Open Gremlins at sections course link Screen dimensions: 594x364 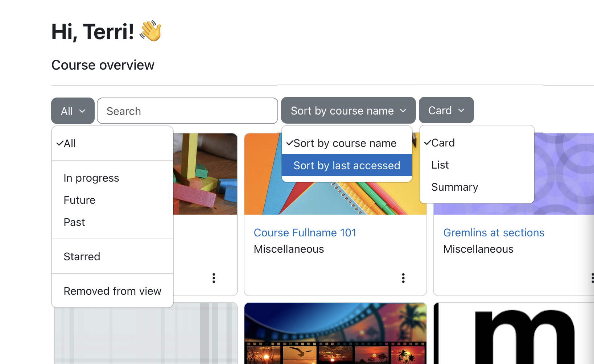[x=494, y=233]
